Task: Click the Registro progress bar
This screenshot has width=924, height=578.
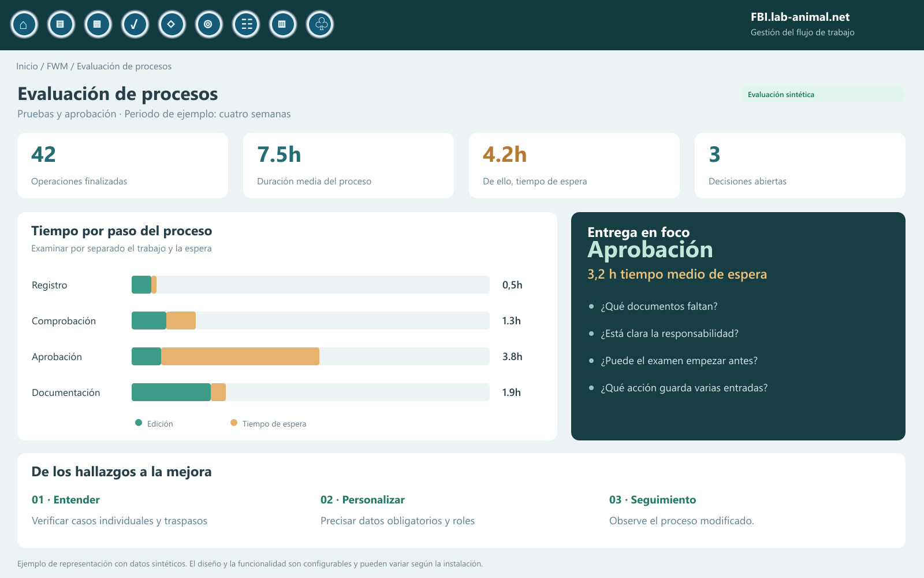Action: click(x=311, y=285)
